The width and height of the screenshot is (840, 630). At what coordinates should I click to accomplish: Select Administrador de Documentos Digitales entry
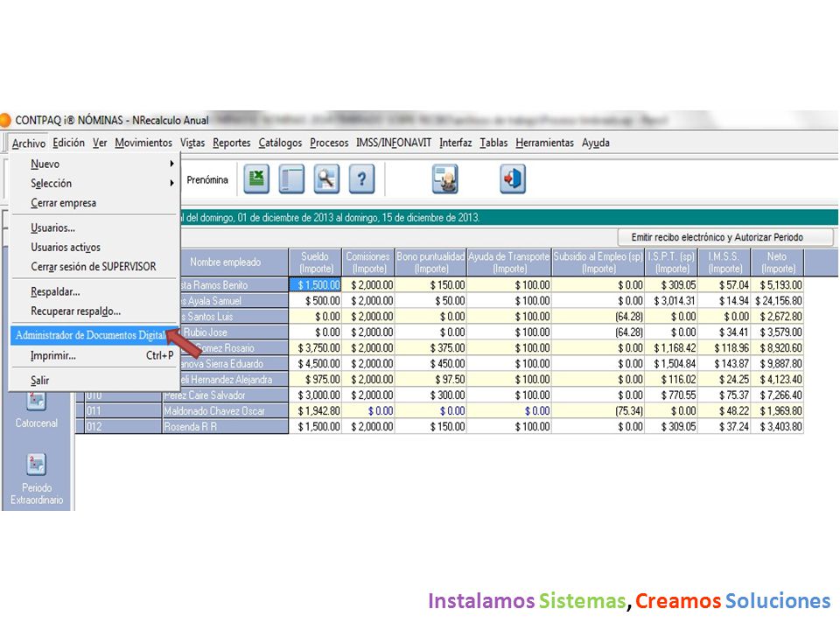(x=94, y=335)
